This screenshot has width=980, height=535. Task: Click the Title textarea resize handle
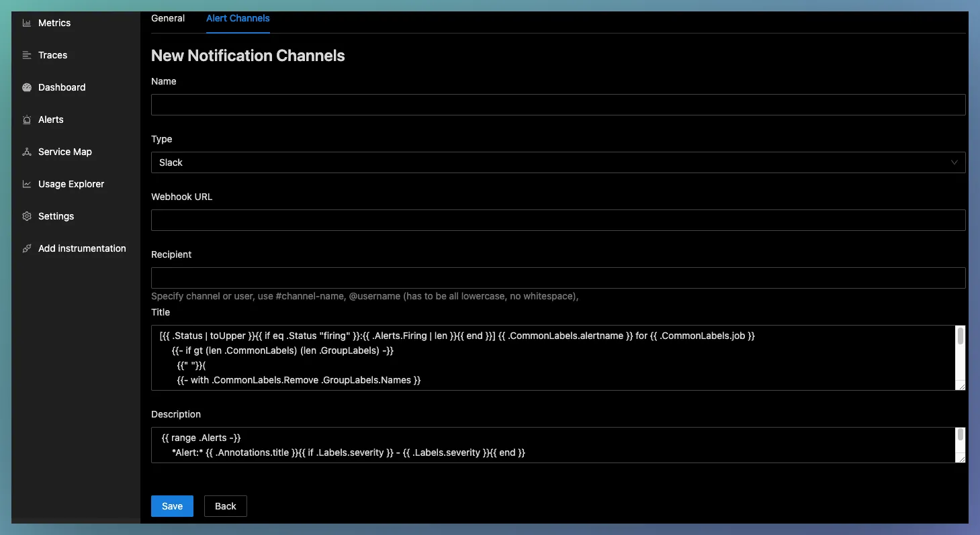961,386
